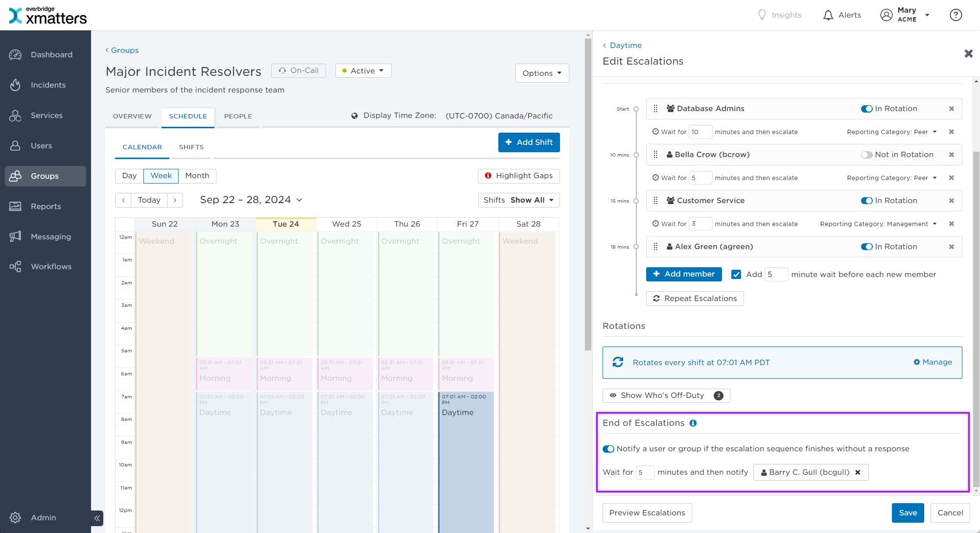Open the help question mark icon
Screen dimensions: 980x533
pyautogui.click(x=956, y=15)
